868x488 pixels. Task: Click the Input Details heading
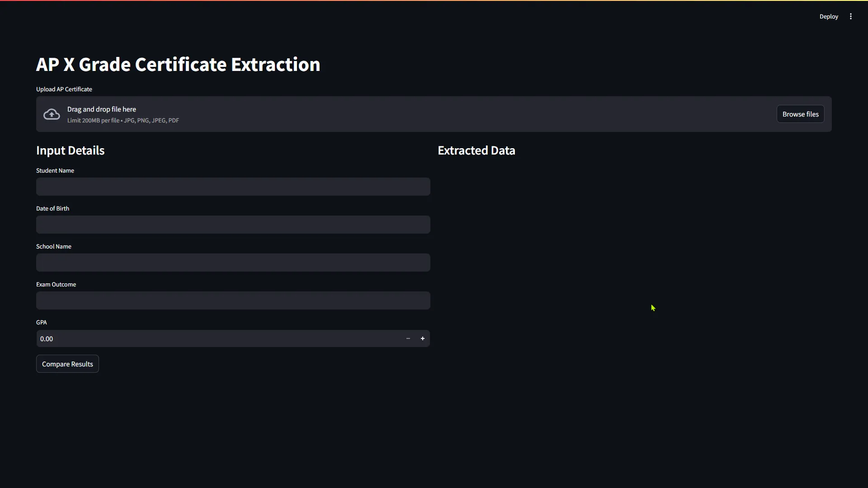(x=70, y=150)
